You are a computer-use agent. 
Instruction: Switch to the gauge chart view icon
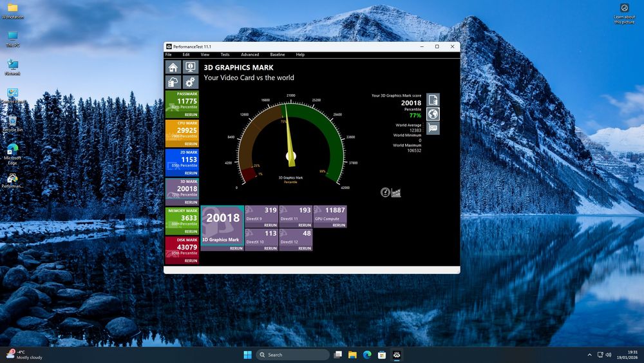pos(385,192)
